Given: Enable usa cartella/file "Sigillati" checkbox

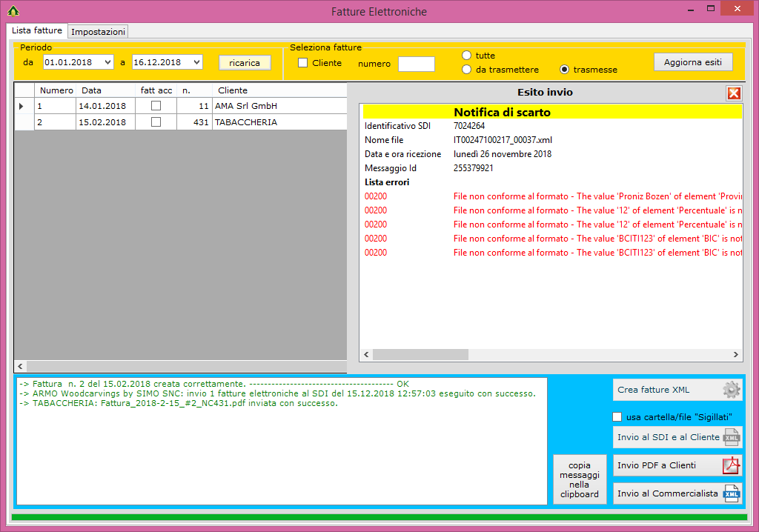Looking at the screenshot, I should pyautogui.click(x=617, y=417).
